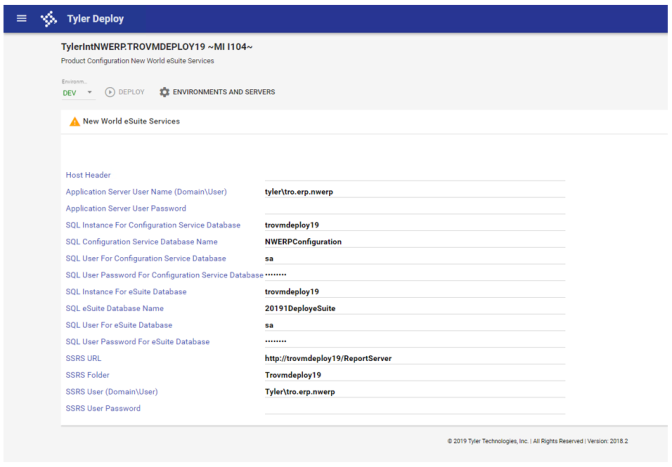Edit SQL Instance For Configuration Service Database field
This screenshot has width=672, height=467.
tap(415, 225)
